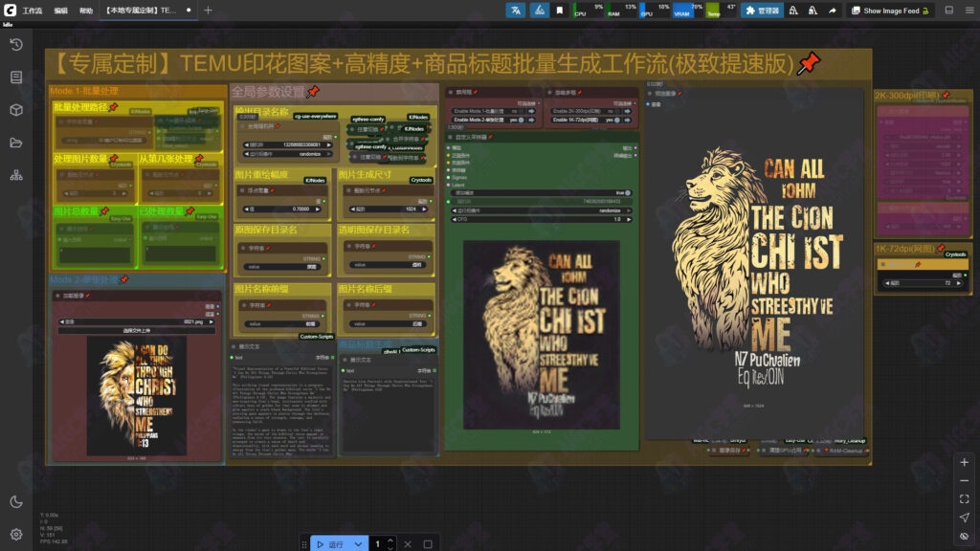980x551 pixels.
Task: Click Show Image Feed button
Action: click(x=891, y=10)
